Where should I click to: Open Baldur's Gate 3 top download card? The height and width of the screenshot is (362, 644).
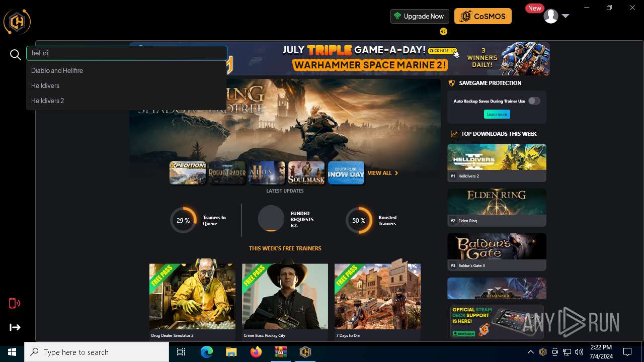pos(497,252)
